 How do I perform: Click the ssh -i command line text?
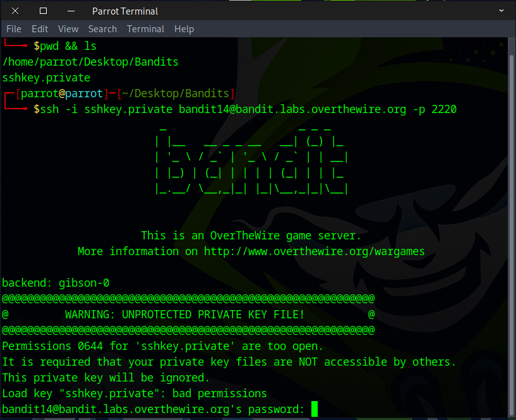248,109
